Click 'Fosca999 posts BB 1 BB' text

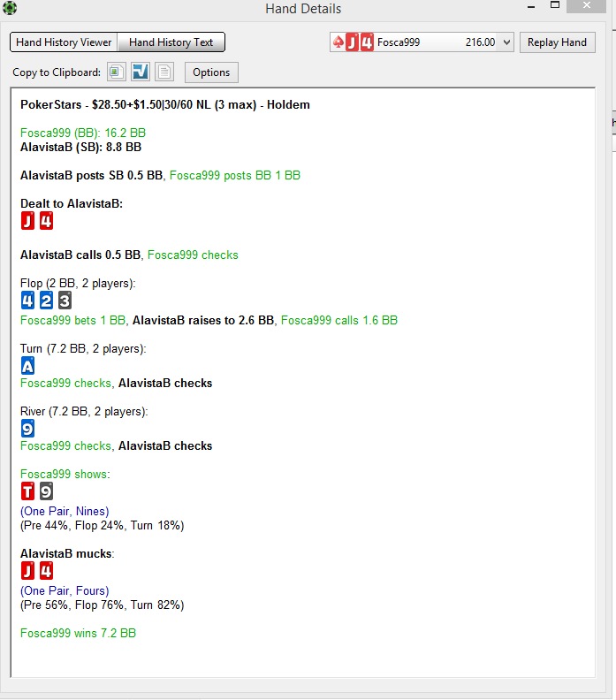coord(235,176)
